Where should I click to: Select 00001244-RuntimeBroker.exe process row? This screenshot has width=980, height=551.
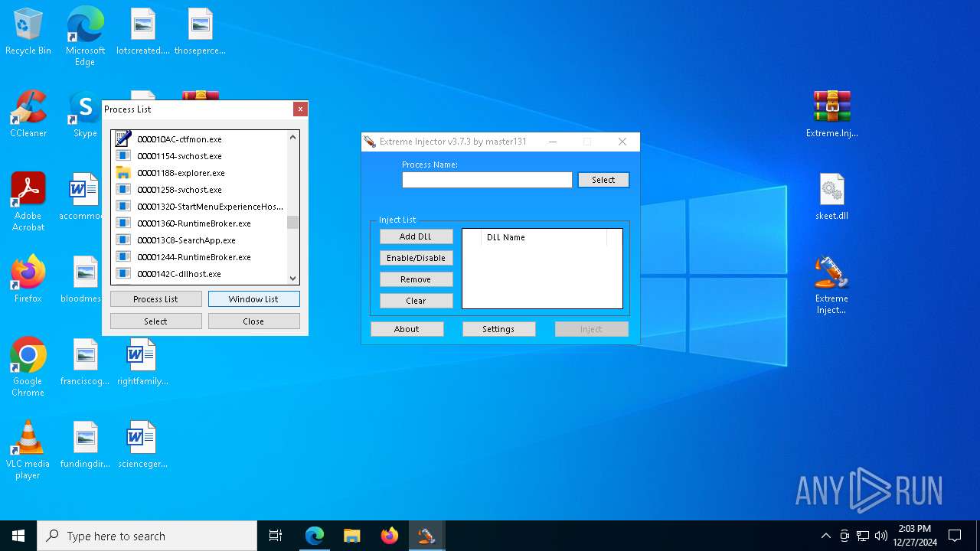[199, 257]
